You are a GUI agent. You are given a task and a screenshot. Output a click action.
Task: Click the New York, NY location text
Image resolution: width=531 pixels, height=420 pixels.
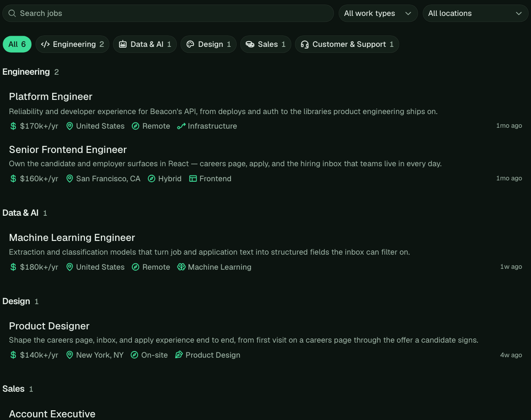100,355
